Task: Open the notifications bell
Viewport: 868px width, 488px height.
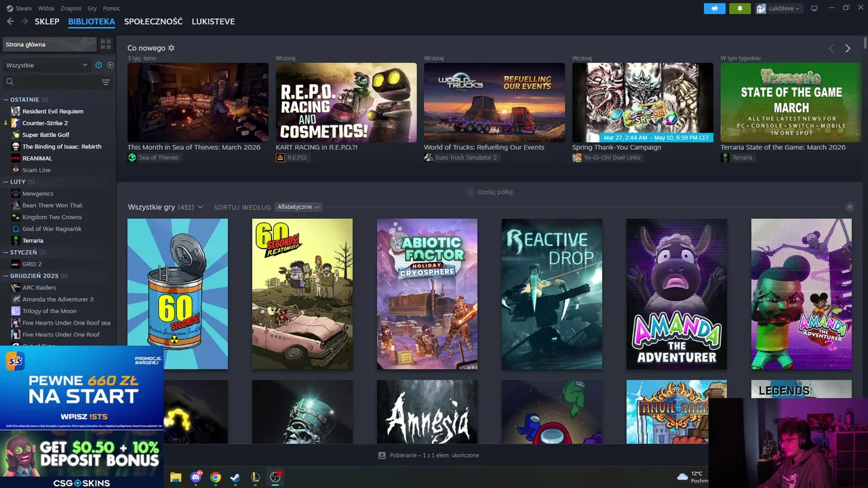Action: click(740, 8)
